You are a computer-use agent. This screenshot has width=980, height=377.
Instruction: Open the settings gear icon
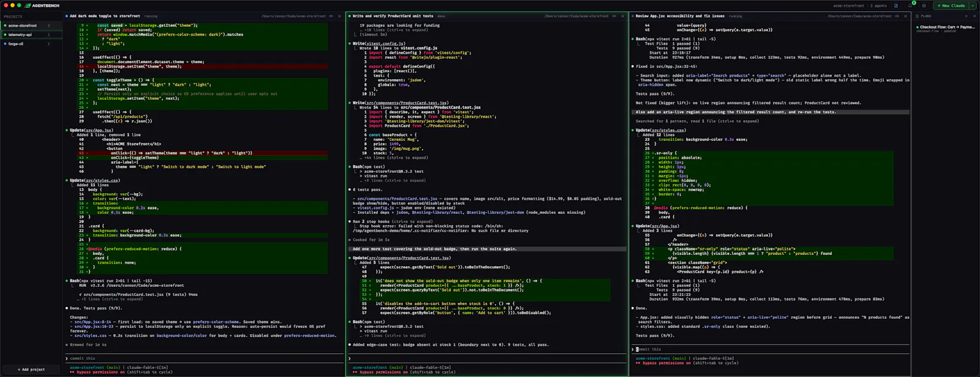[924, 6]
